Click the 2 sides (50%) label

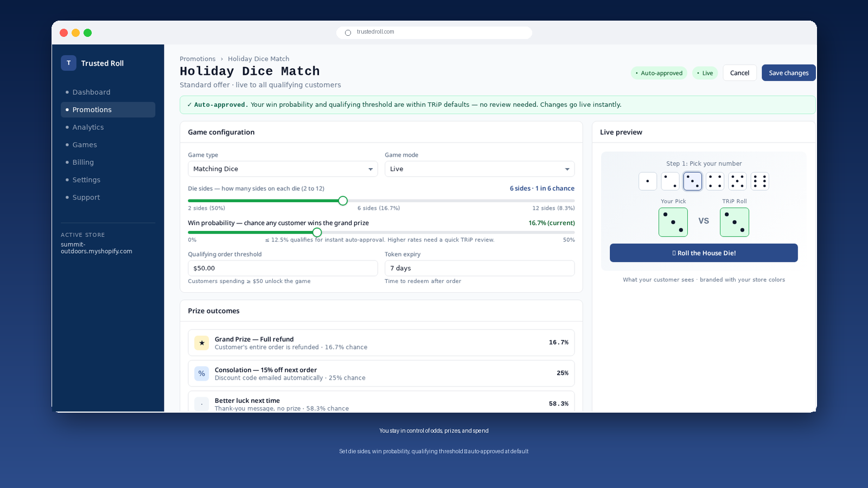(x=207, y=208)
